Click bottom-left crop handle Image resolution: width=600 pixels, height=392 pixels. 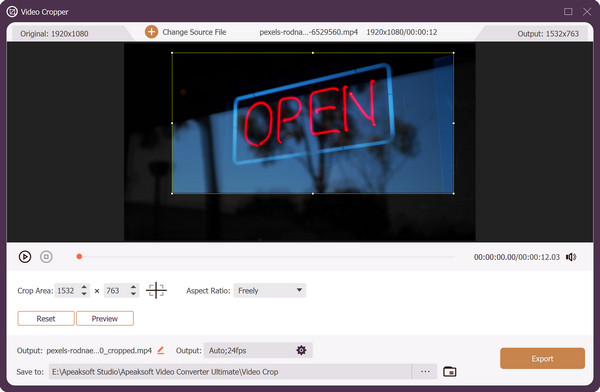(x=172, y=193)
